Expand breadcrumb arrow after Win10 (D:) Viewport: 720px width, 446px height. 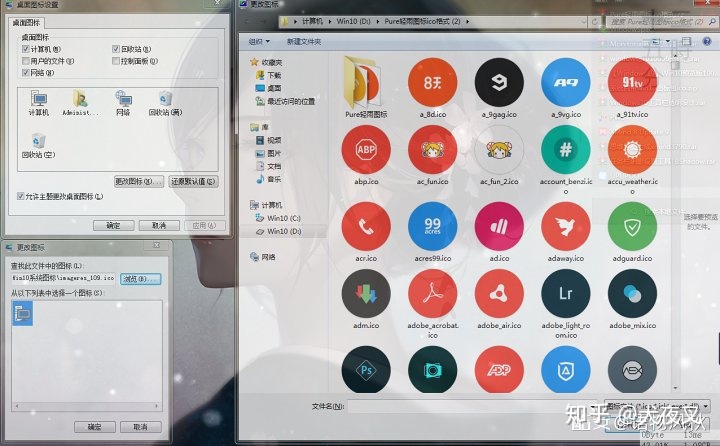coord(377,22)
